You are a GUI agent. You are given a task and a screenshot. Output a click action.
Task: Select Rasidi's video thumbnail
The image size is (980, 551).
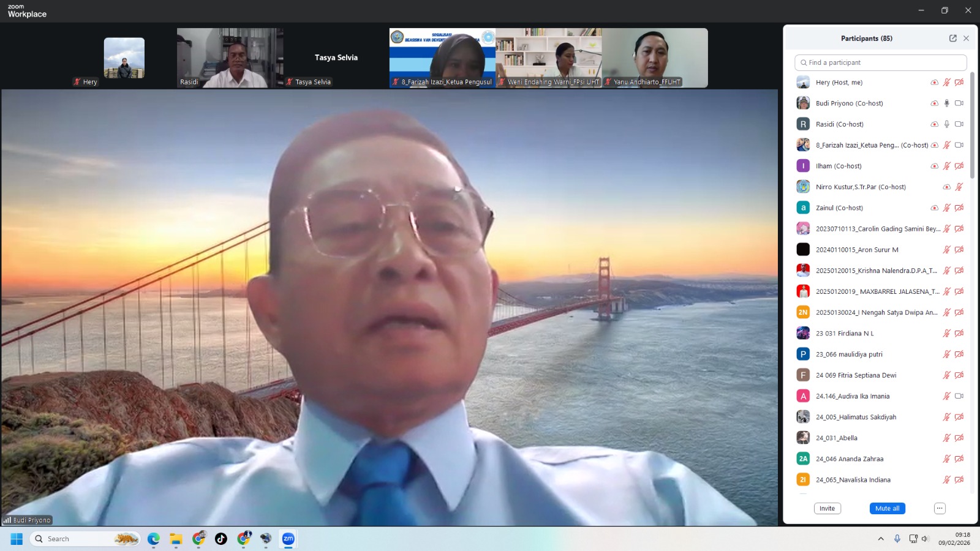(x=230, y=58)
